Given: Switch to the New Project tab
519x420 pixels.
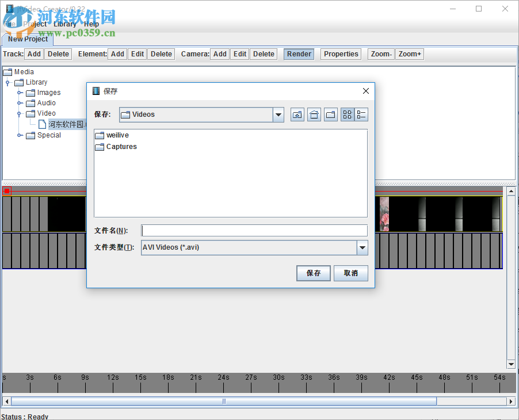Looking at the screenshot, I should [28, 40].
